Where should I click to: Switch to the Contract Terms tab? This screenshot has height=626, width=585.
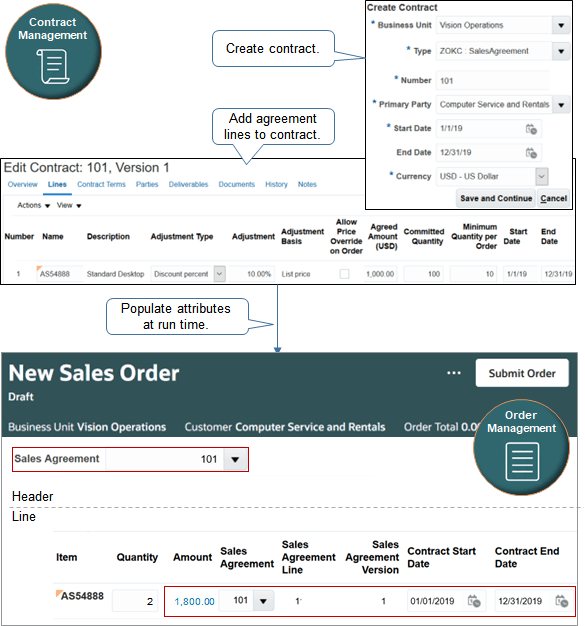pos(101,184)
